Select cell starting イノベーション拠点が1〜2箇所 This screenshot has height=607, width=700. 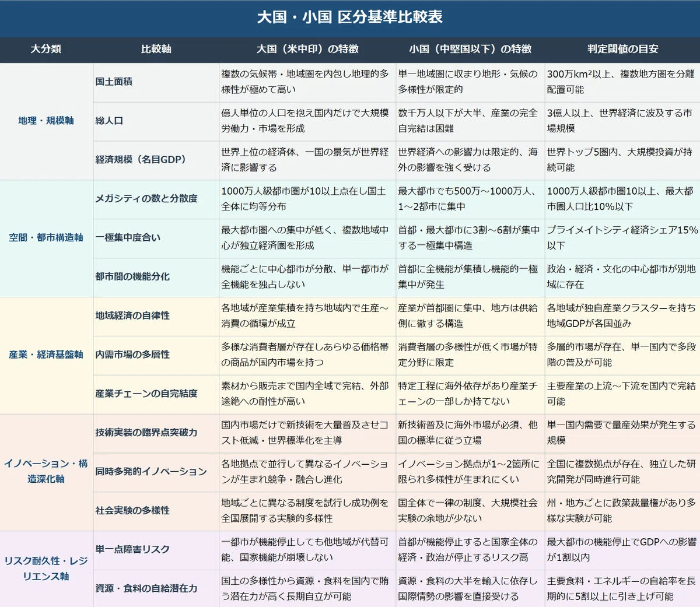470,472
